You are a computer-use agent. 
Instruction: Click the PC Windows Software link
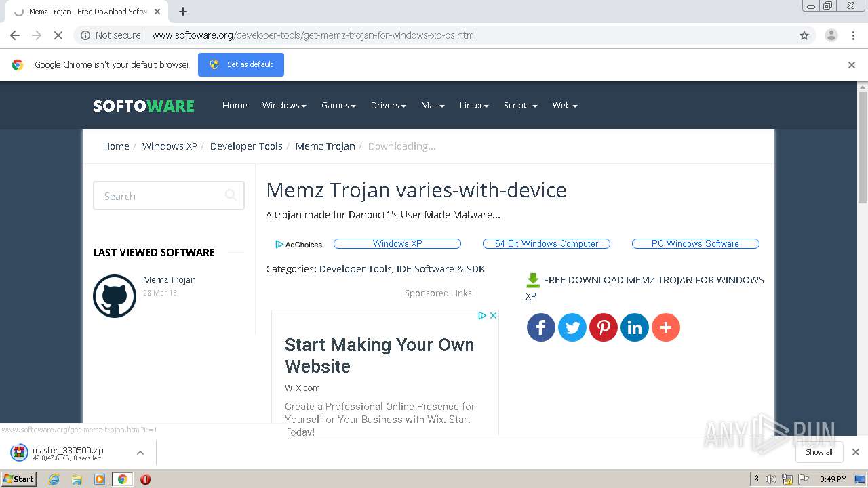click(x=696, y=243)
